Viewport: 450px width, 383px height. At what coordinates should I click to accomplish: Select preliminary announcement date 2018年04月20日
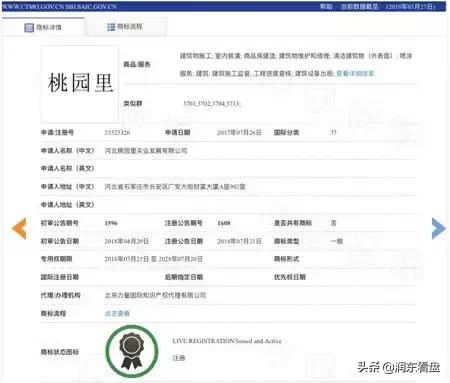pyautogui.click(x=126, y=241)
